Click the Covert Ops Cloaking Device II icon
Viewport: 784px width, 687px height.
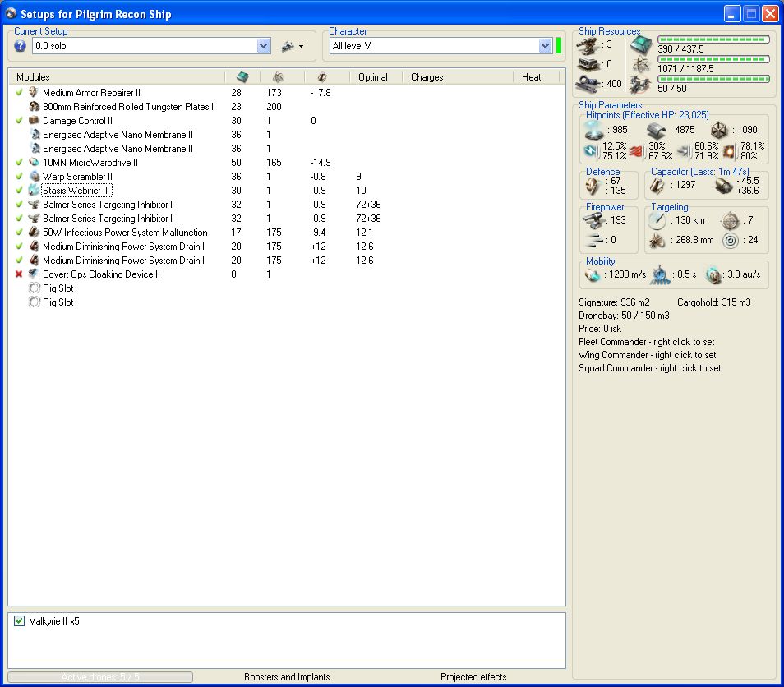[x=34, y=274]
